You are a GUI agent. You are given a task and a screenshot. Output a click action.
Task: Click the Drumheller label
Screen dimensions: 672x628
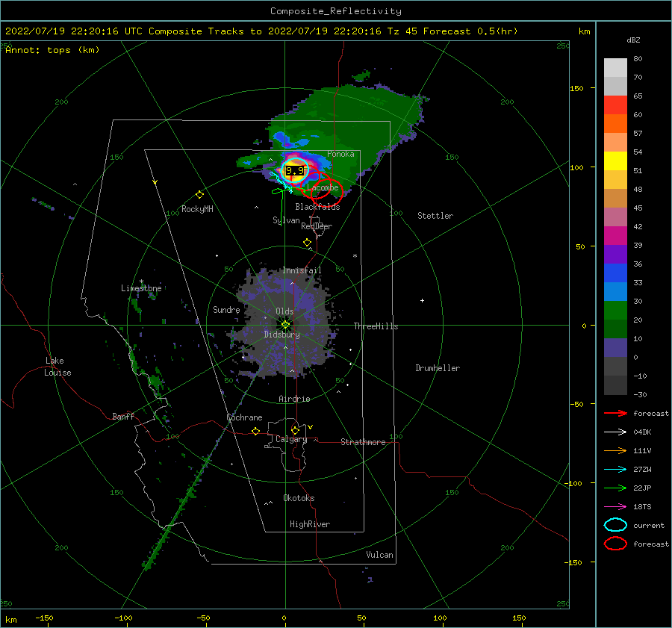[438, 368]
